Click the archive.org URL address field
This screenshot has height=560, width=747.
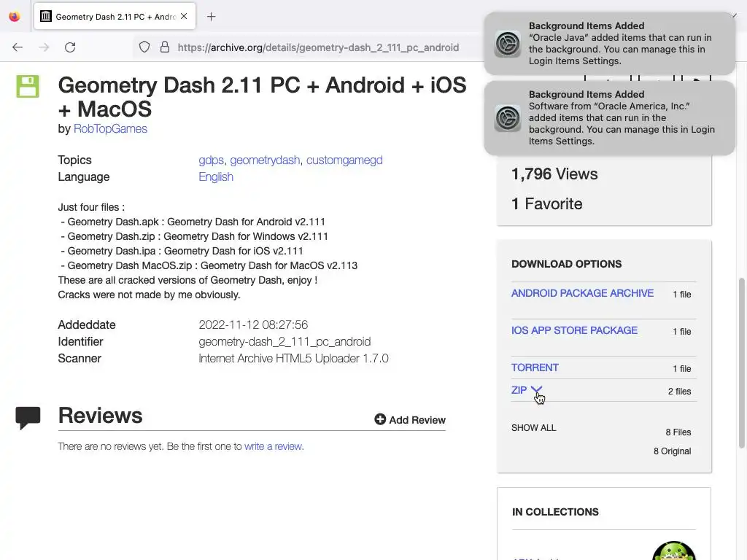318,47
